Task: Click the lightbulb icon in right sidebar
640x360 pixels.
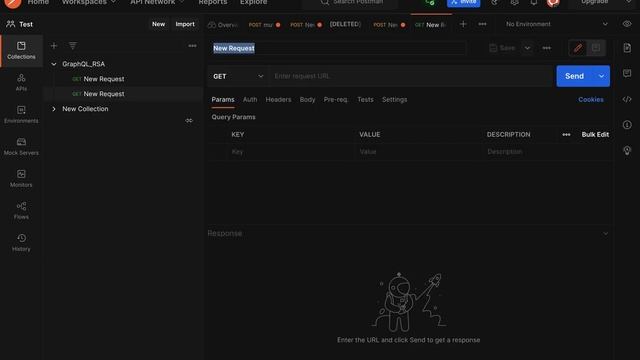Action: click(x=627, y=151)
